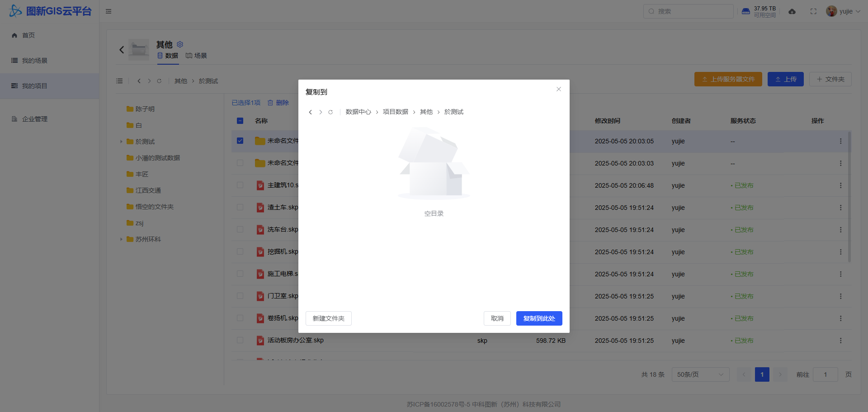Click next page arrow in pagination

click(x=780, y=374)
